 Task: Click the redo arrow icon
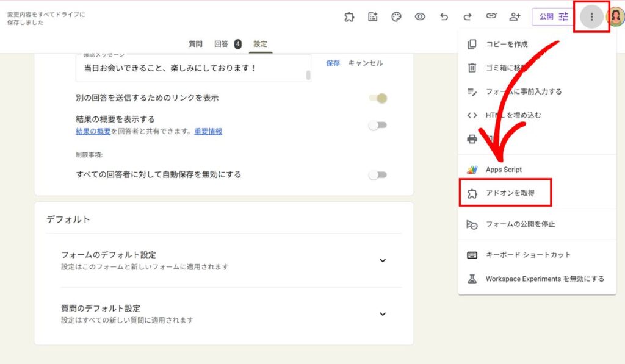coord(468,17)
